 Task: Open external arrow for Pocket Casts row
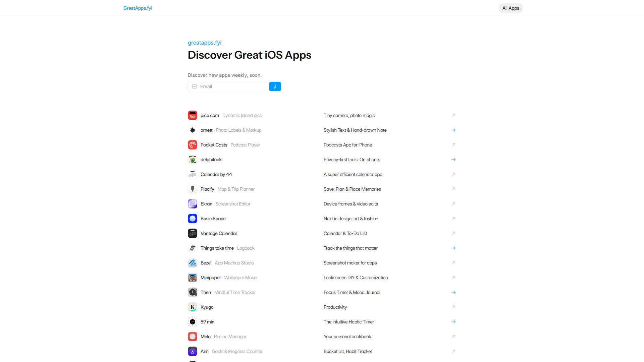tap(453, 145)
